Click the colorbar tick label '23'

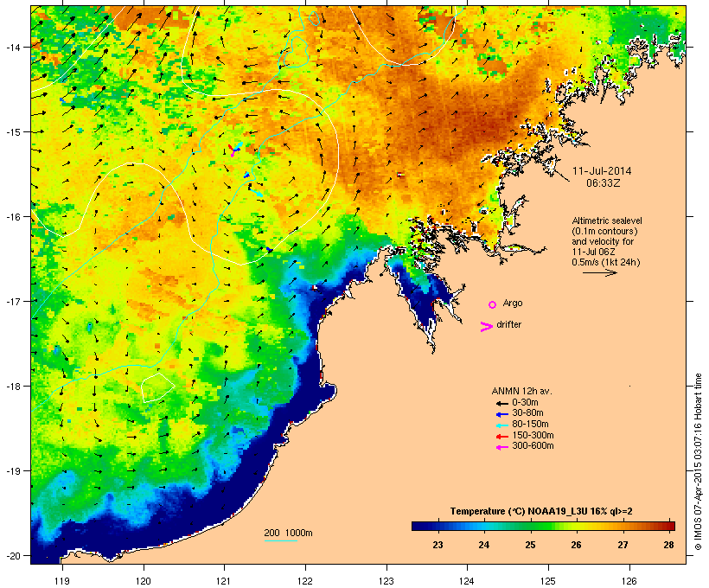tap(438, 545)
